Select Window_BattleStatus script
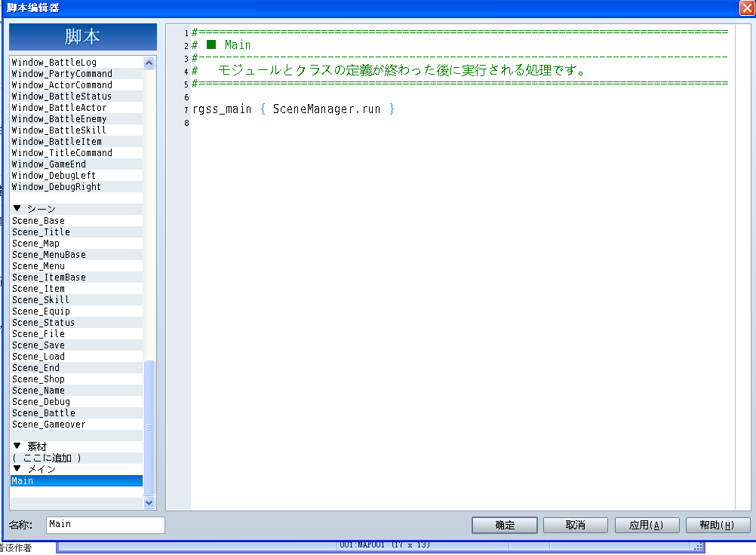Image resolution: width=756 pixels, height=555 pixels. pos(76,97)
